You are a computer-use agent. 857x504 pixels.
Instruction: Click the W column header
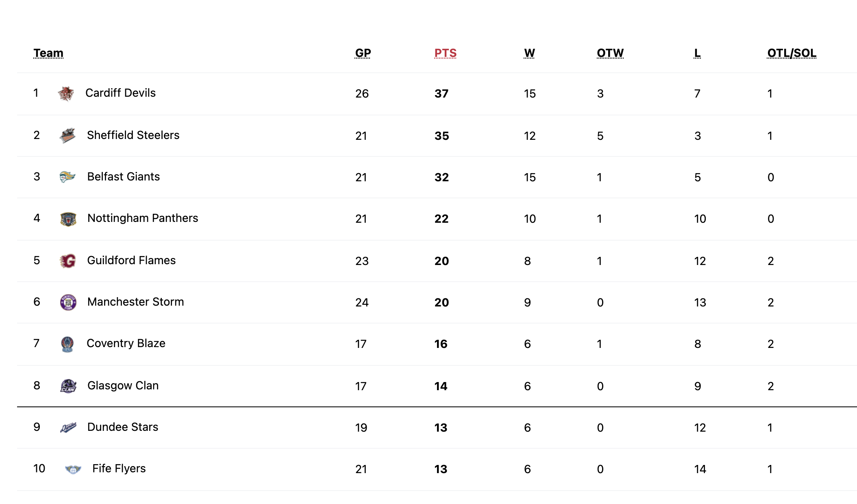[529, 53]
